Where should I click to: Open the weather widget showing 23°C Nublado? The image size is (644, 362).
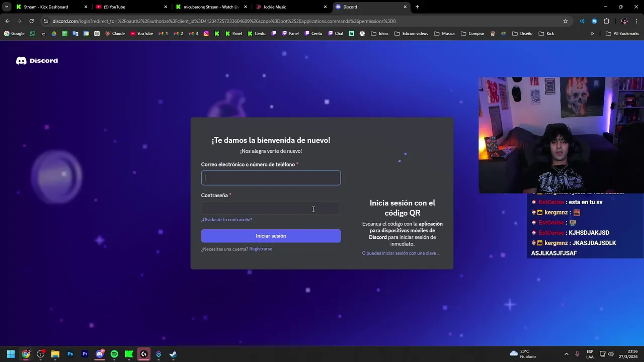[523, 354]
